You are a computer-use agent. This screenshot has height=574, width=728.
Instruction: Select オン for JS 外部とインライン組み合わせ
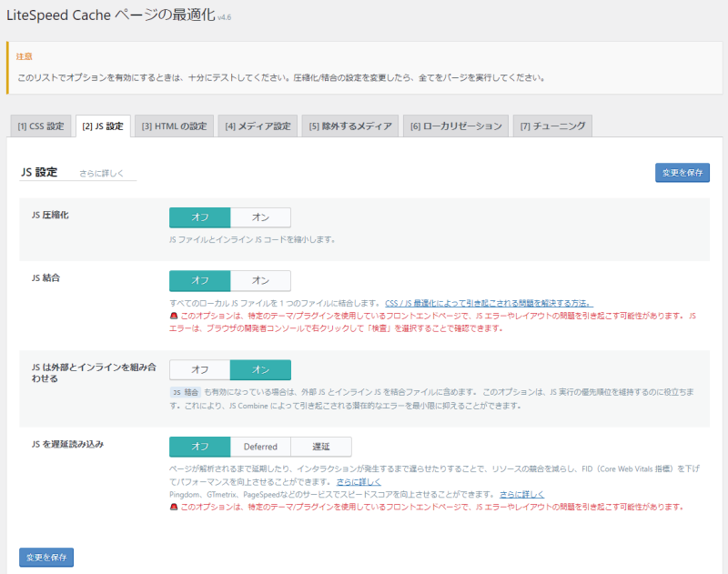260,369
